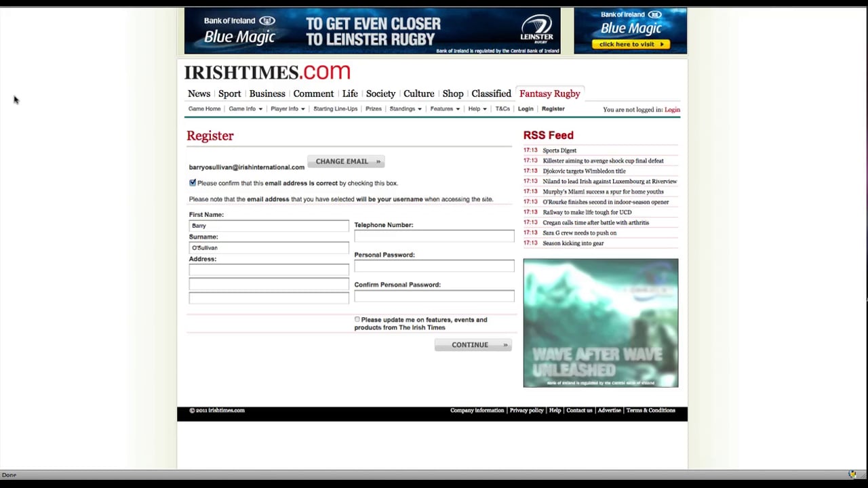868x488 pixels.
Task: Focus the Surname field
Action: tap(269, 248)
